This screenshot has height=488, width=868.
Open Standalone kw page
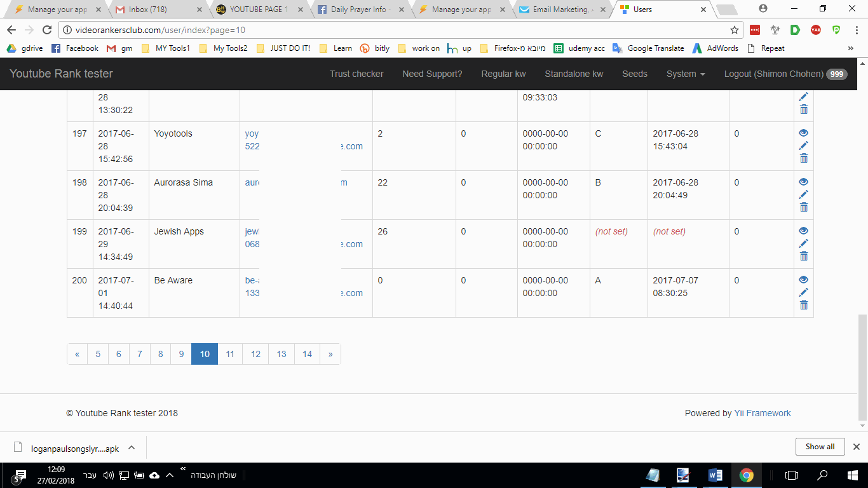point(574,74)
